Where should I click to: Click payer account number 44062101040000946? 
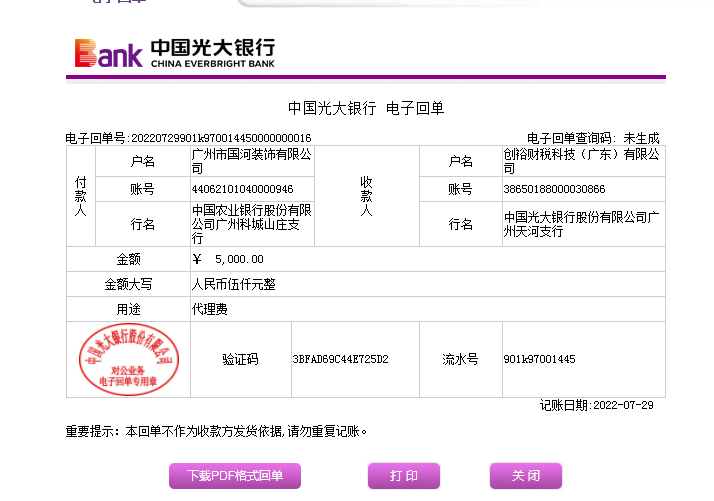[243, 189]
